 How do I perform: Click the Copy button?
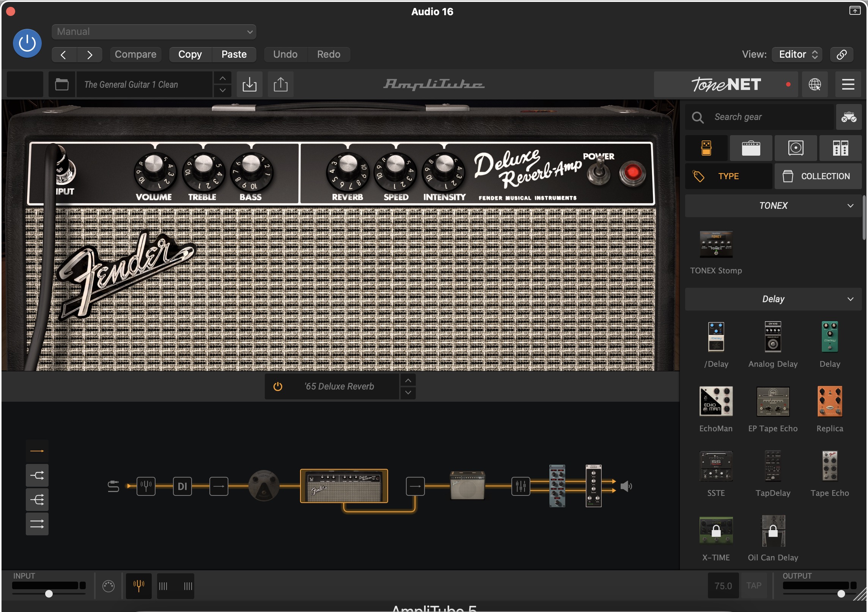(190, 55)
